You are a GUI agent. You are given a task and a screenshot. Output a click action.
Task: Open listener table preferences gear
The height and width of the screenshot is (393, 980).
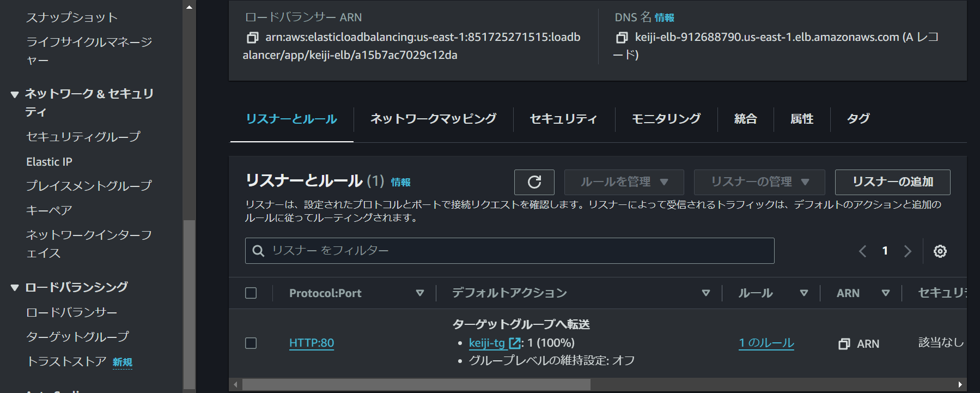pyautogui.click(x=940, y=251)
